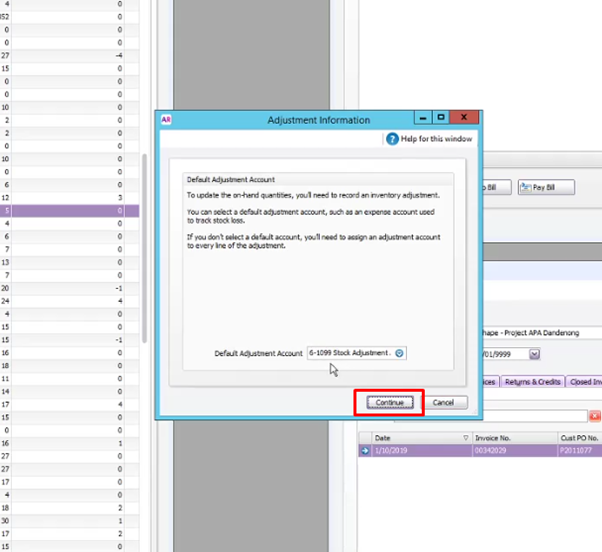Switch to the Returns & Credits tab
This screenshot has width=602, height=552.
(x=533, y=382)
